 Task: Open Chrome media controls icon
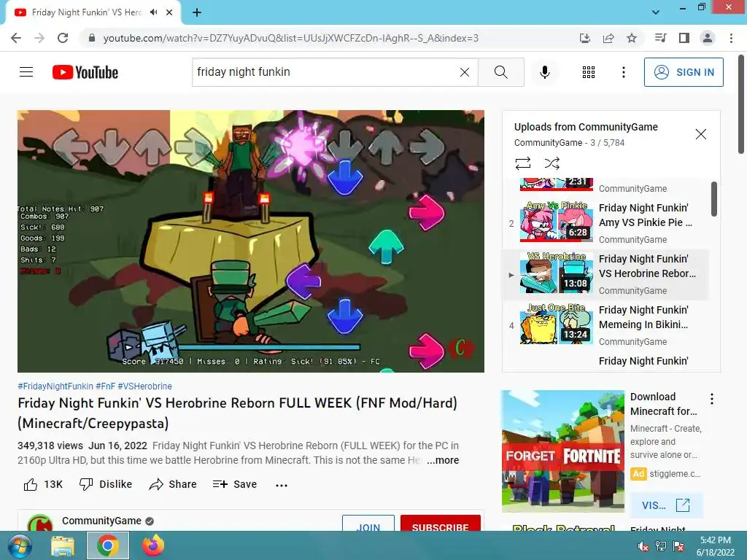(661, 38)
